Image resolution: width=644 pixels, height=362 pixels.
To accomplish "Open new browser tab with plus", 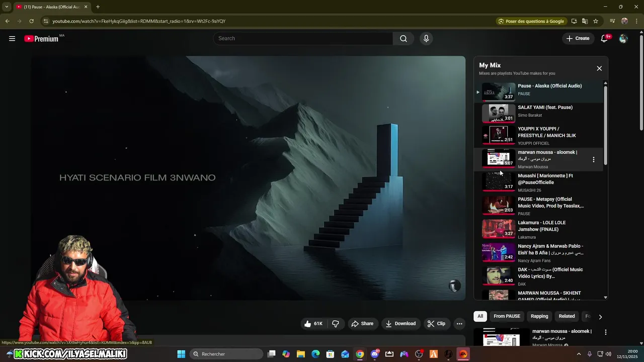I will (x=98, y=7).
